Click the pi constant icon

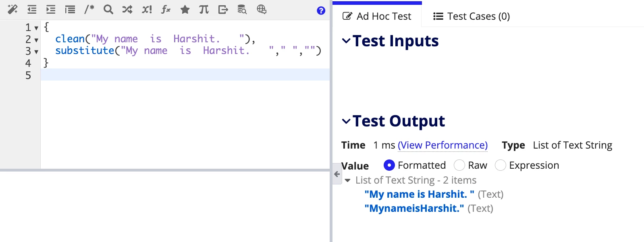[204, 9]
